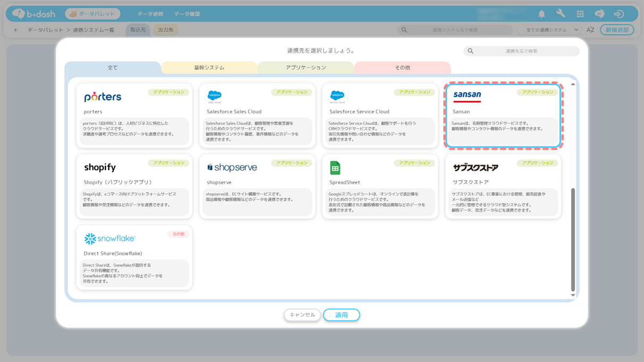Viewport: 644px width, 362px height.
Task: Select the Google SpreadSheet icon
Action: tap(335, 168)
